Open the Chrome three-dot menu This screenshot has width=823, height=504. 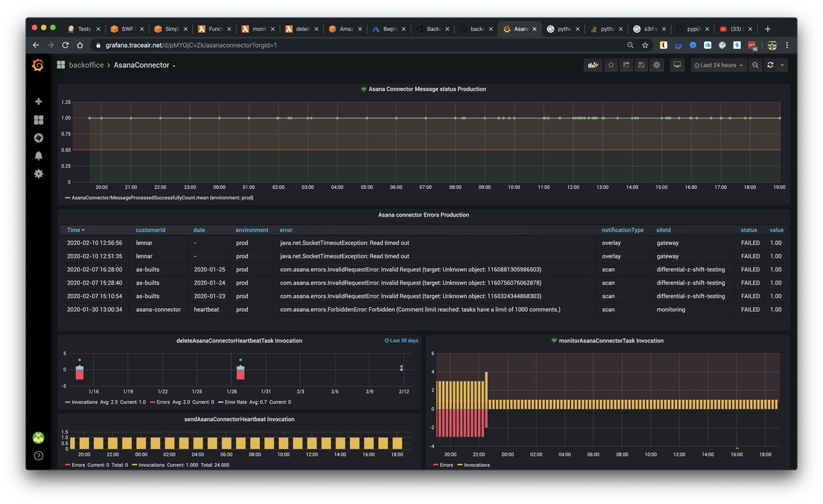click(x=787, y=45)
